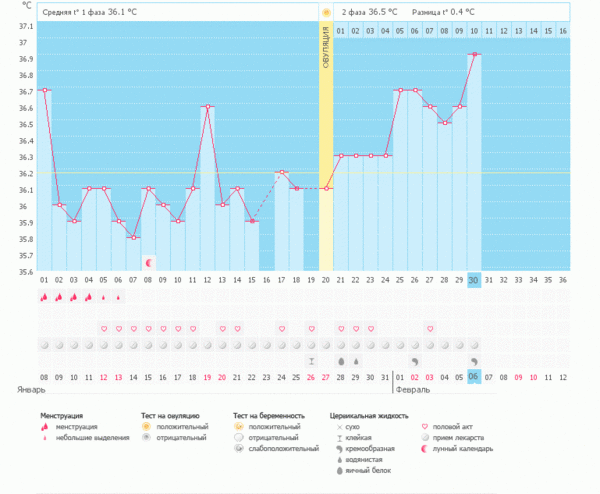This screenshot has height=494, width=600.
Task: Click the 36.9 temperature point on day 30
Action: point(474,54)
